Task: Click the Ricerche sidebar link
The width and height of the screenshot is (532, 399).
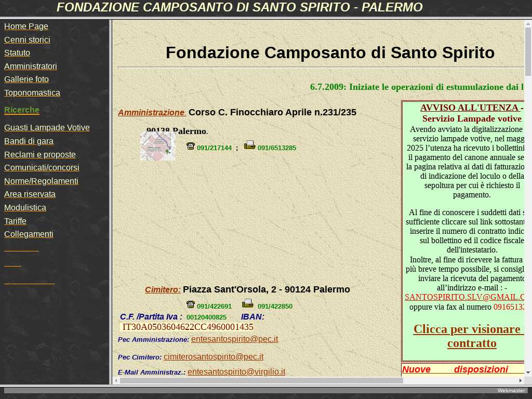Action: pyautogui.click(x=22, y=110)
